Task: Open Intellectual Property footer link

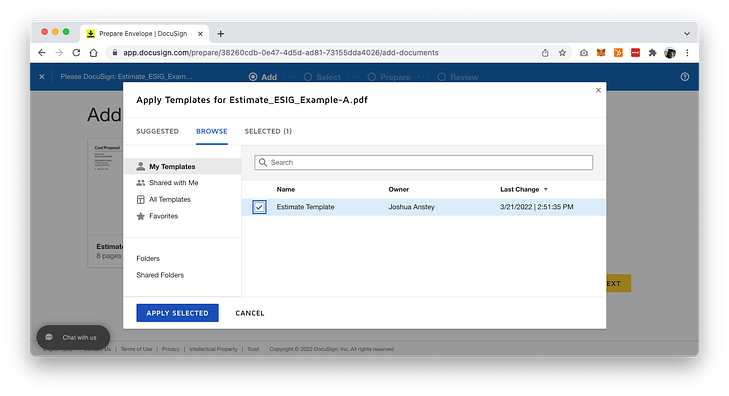Action: click(x=213, y=349)
